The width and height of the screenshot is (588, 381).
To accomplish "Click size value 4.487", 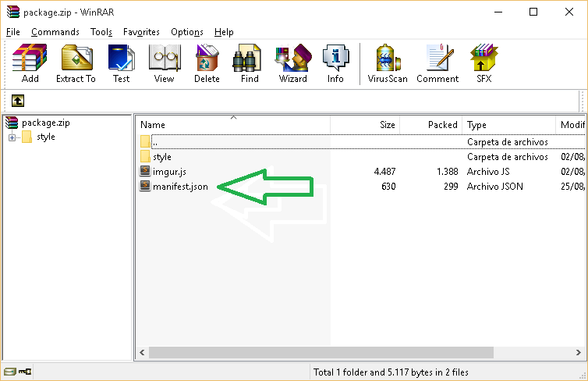I will [x=384, y=172].
